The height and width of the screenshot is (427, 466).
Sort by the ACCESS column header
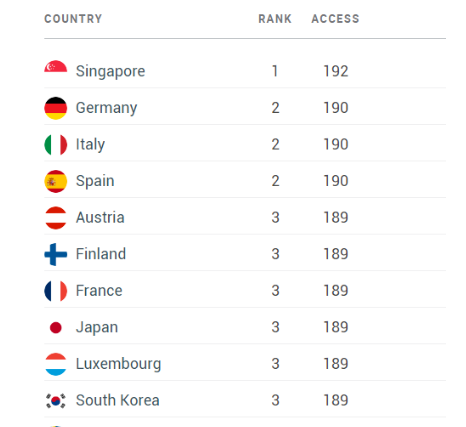pos(335,19)
